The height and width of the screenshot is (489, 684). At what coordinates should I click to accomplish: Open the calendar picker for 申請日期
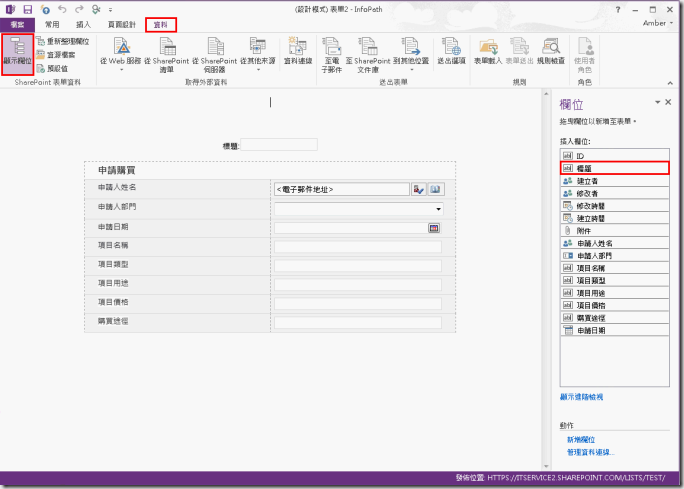point(435,228)
